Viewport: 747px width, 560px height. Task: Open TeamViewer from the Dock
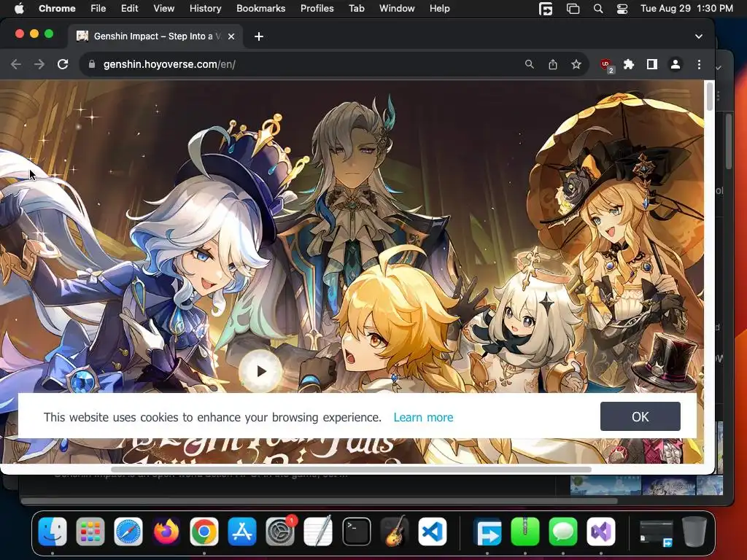tap(487, 532)
